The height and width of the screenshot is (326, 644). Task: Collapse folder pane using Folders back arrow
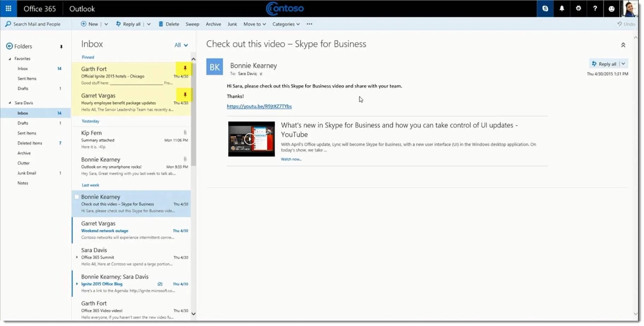[10, 46]
